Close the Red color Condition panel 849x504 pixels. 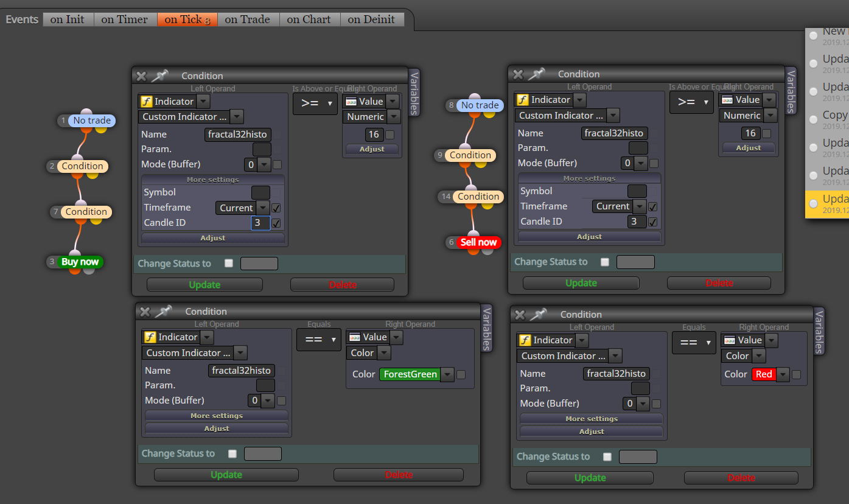tap(520, 315)
